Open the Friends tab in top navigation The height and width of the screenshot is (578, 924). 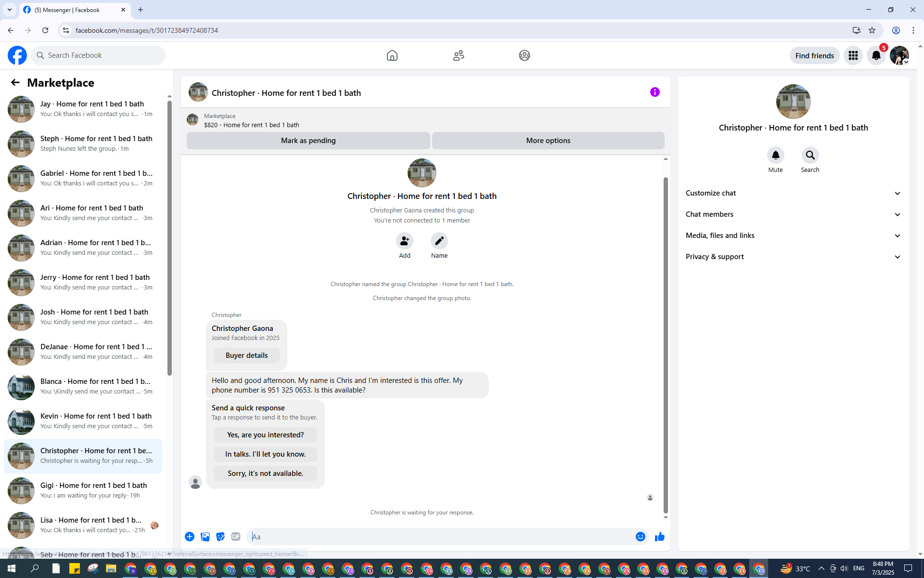(458, 55)
